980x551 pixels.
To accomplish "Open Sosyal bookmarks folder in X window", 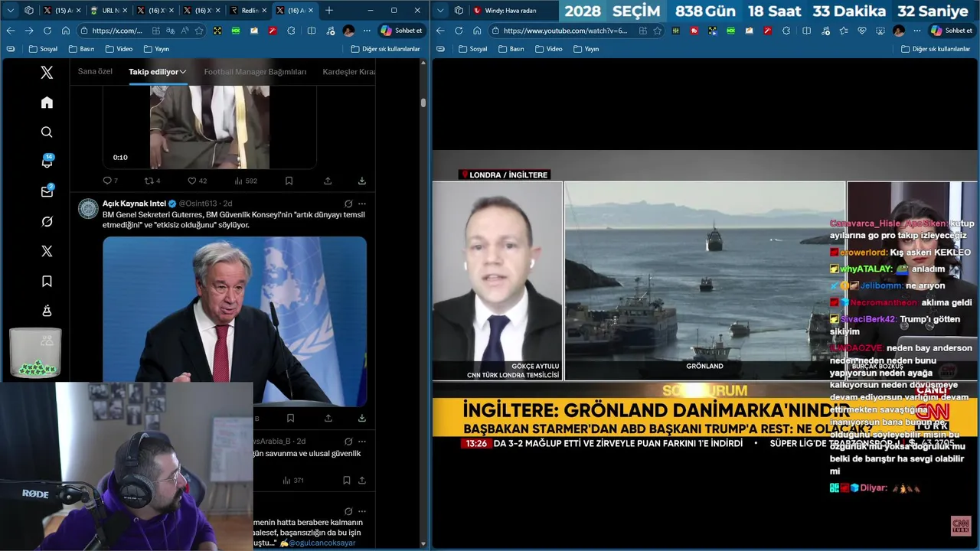I will point(43,48).
